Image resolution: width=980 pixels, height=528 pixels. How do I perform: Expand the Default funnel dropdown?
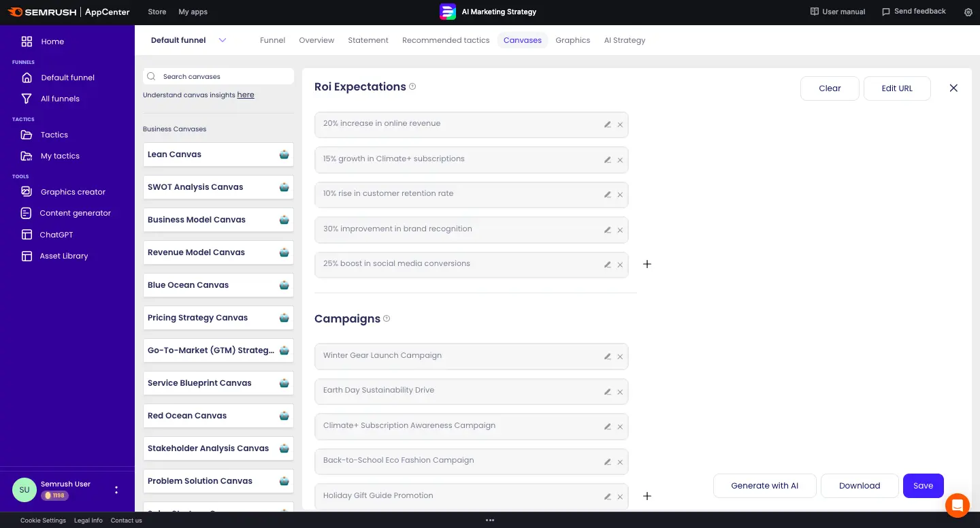pos(222,40)
